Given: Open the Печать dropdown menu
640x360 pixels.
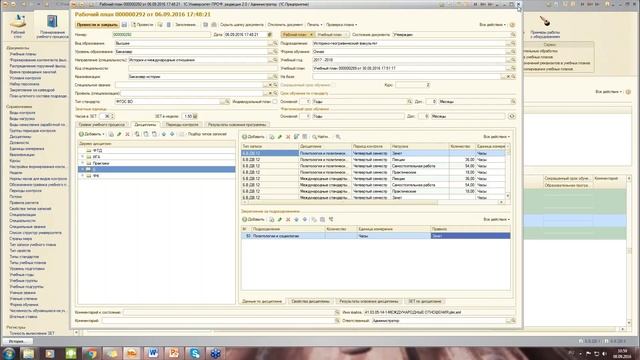Looking at the screenshot, I should click(x=314, y=25).
